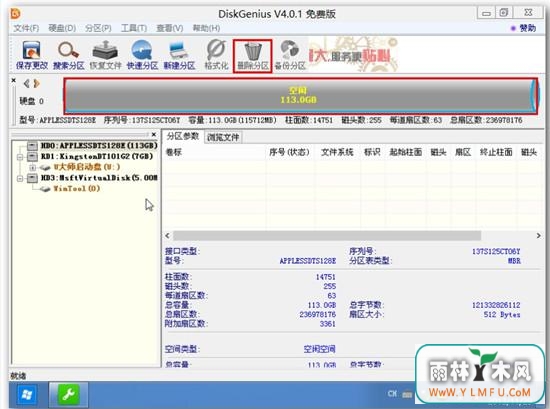Switch to the 分区参数 tab
Image resolution: width=550 pixels, height=409 pixels.
[183, 136]
